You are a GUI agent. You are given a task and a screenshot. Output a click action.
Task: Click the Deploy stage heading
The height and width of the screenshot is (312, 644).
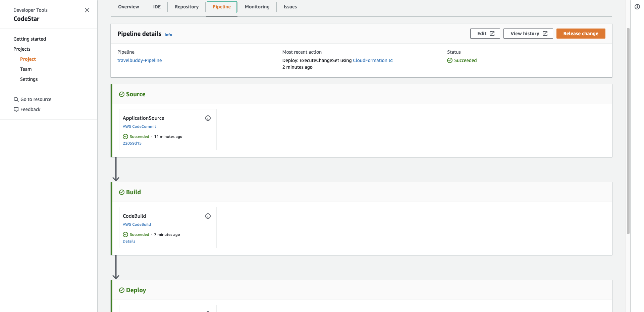[136, 290]
